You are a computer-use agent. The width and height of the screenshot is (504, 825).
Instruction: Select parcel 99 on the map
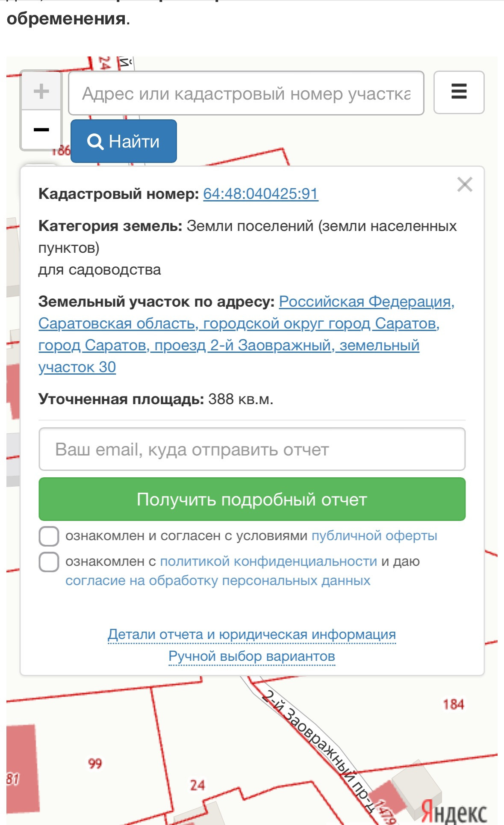(x=95, y=763)
